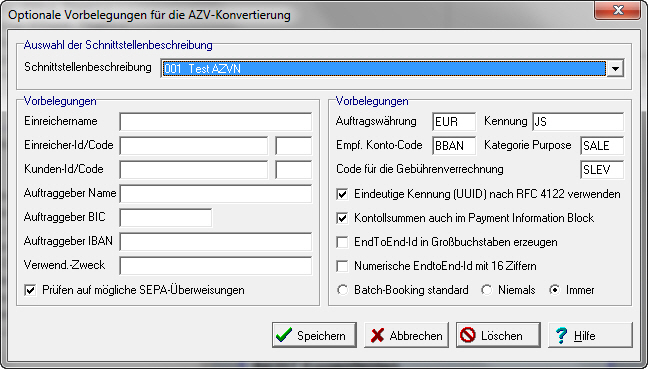The width and height of the screenshot is (648, 369).
Task: Choose the Niemals radio option
Action: click(486, 290)
